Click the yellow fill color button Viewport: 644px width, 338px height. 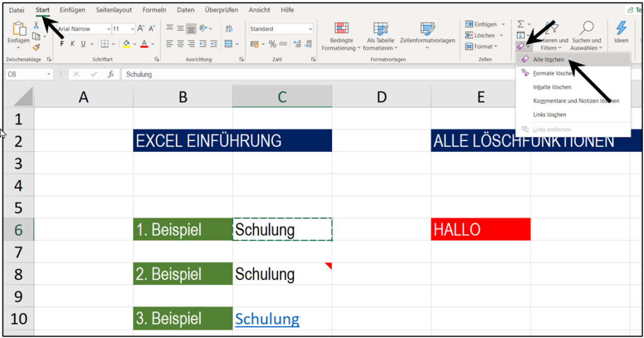(x=126, y=44)
